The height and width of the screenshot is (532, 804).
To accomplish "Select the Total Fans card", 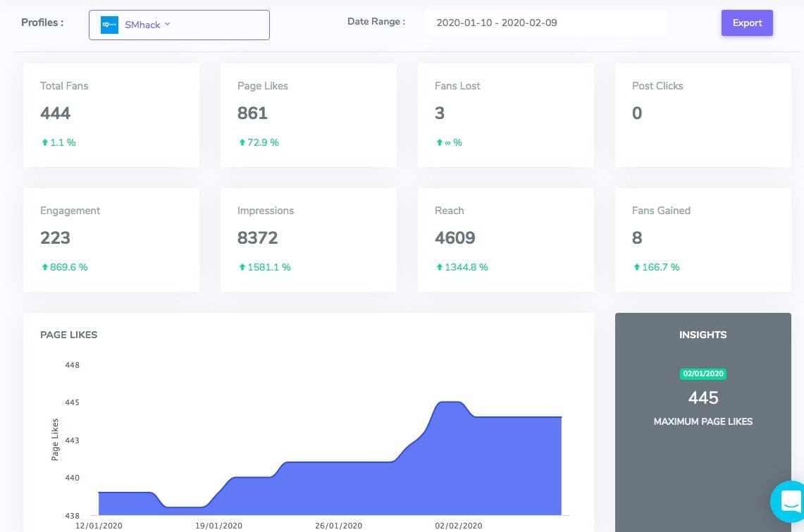I will pos(111,115).
